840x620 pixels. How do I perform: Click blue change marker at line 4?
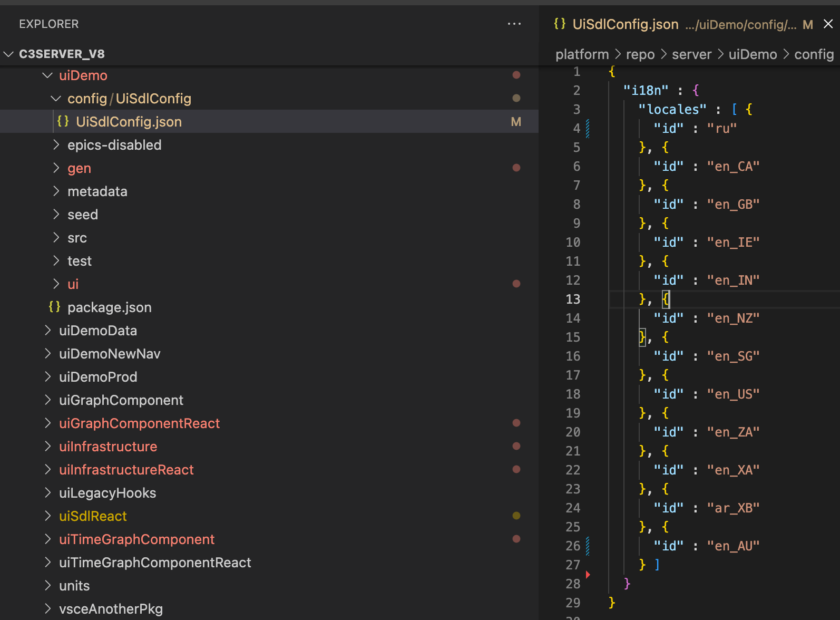point(588,128)
